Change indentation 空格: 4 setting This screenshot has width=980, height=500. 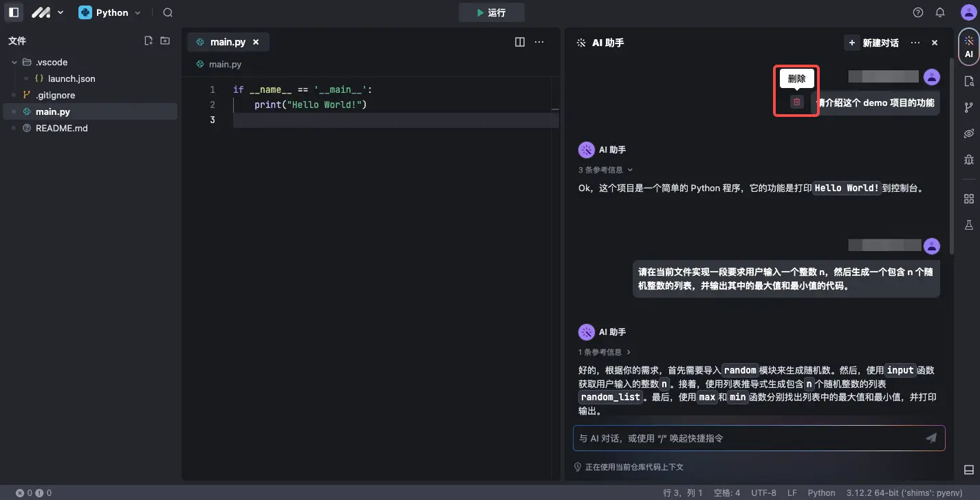(727, 493)
